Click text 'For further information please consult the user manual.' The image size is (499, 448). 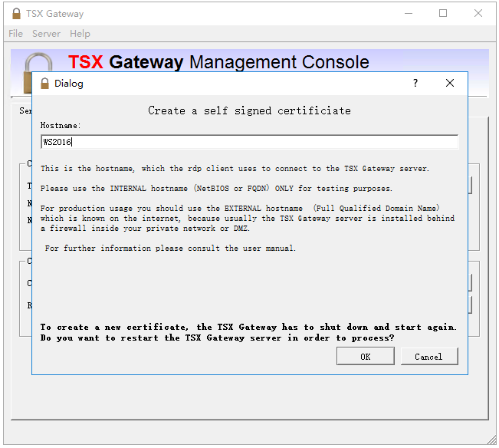point(170,248)
